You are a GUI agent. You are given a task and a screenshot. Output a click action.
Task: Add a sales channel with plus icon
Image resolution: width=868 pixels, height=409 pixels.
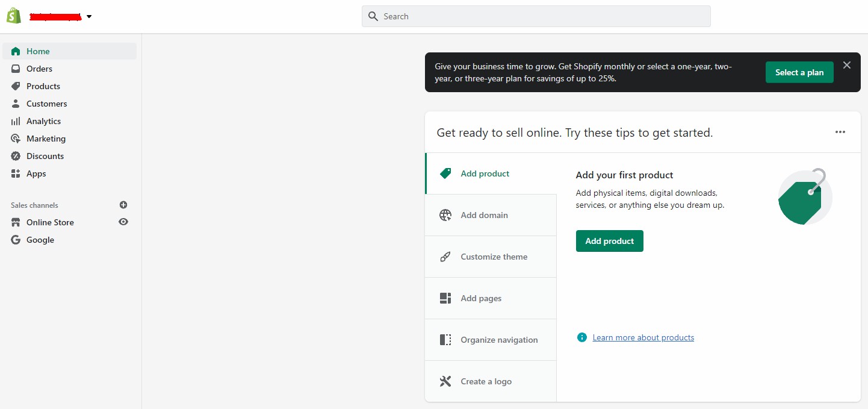tap(123, 205)
